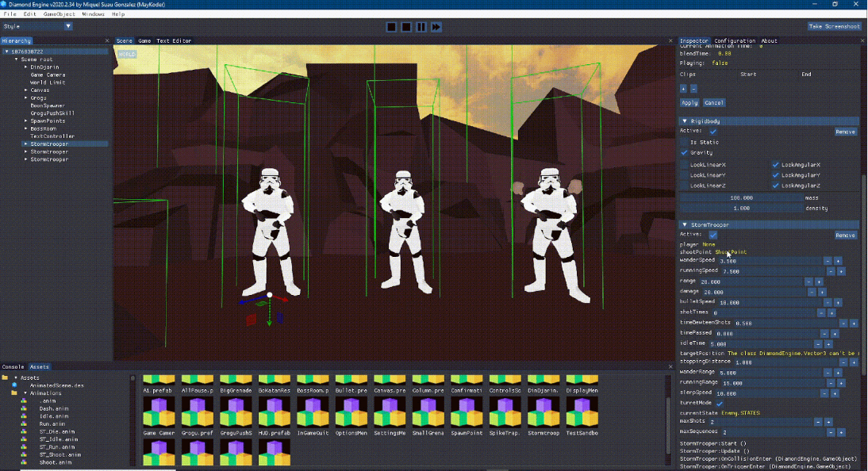
Task: Click the mass value field
Action: pos(741,197)
